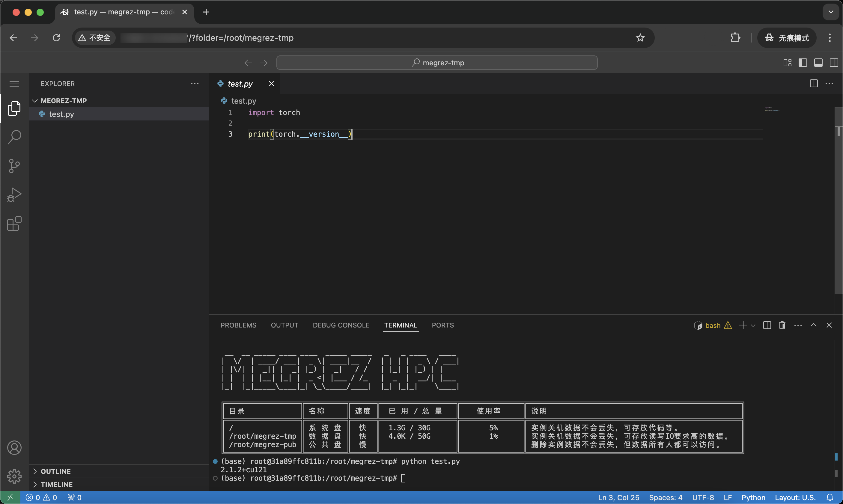Expand the OUTLINE section
This screenshot has width=843, height=504.
(x=56, y=471)
